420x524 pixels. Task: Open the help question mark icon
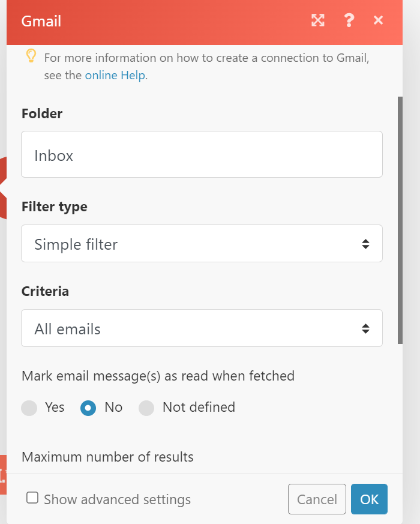pos(349,20)
